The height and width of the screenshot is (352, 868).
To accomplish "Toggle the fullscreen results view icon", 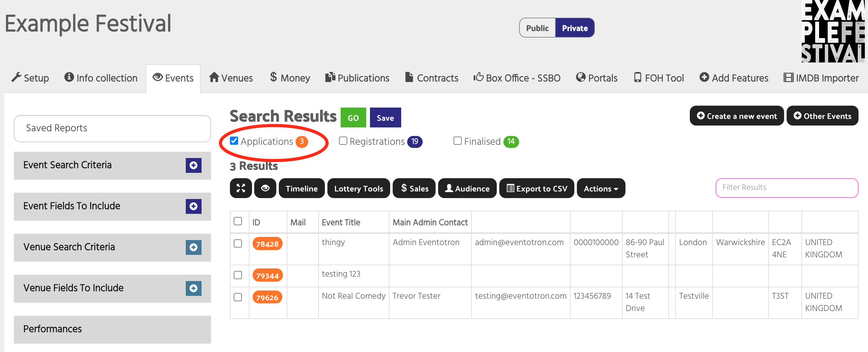I will tap(241, 188).
